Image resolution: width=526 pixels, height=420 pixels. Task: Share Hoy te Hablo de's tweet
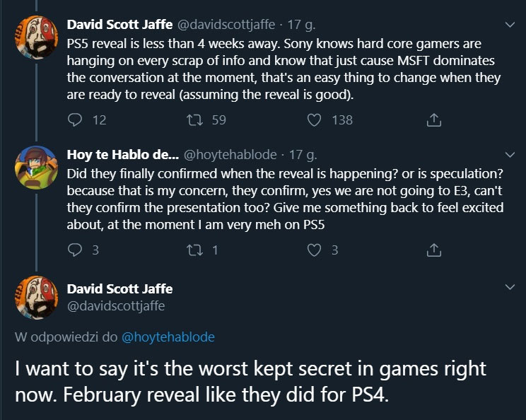click(x=435, y=250)
